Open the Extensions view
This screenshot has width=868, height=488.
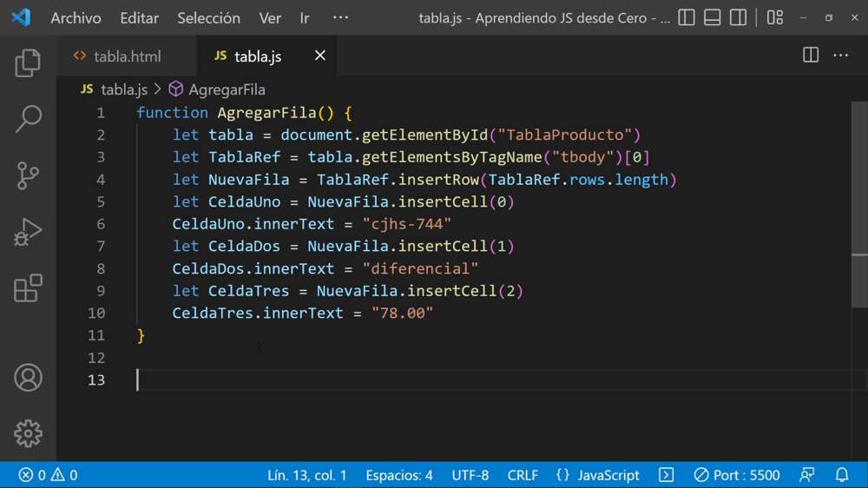tap(28, 288)
